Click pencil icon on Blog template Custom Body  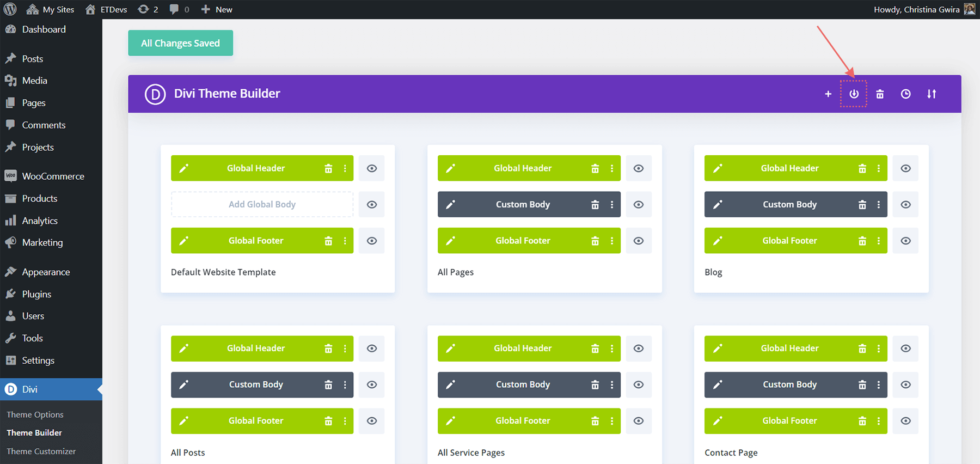[718, 205]
